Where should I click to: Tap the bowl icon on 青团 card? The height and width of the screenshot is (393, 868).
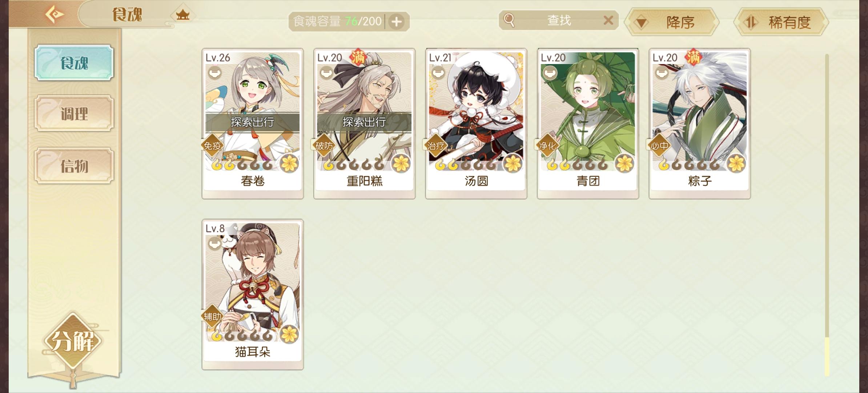coord(550,73)
